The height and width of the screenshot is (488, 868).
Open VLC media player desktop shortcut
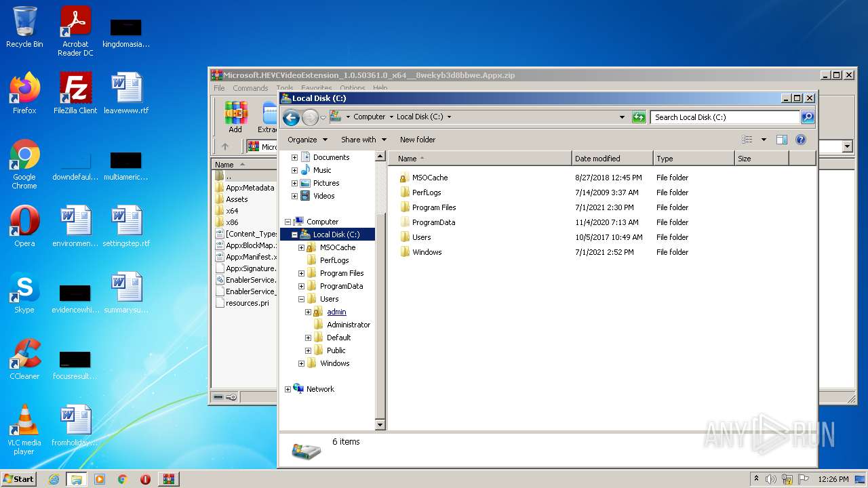tap(24, 430)
